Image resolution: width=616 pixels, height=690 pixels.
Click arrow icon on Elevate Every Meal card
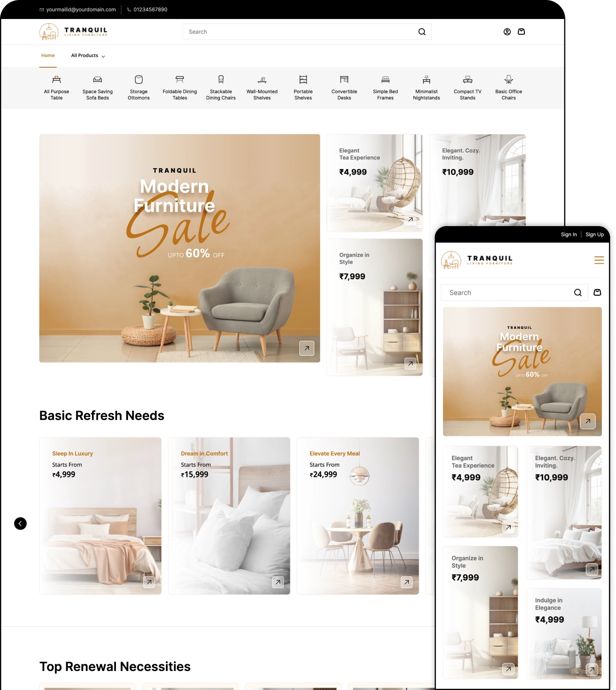pyautogui.click(x=406, y=582)
